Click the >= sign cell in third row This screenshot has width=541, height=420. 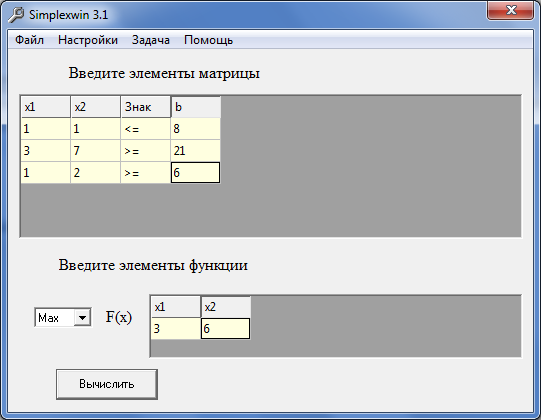point(145,173)
